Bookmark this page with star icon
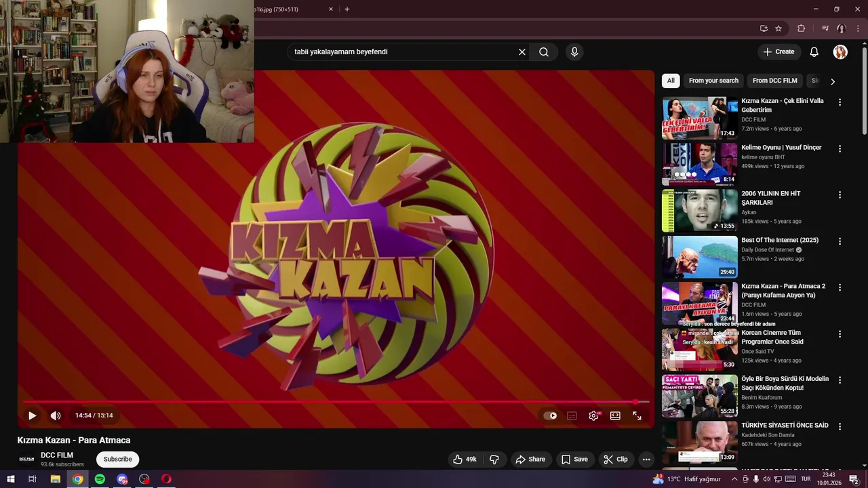Image resolution: width=868 pixels, height=488 pixels. point(778,28)
